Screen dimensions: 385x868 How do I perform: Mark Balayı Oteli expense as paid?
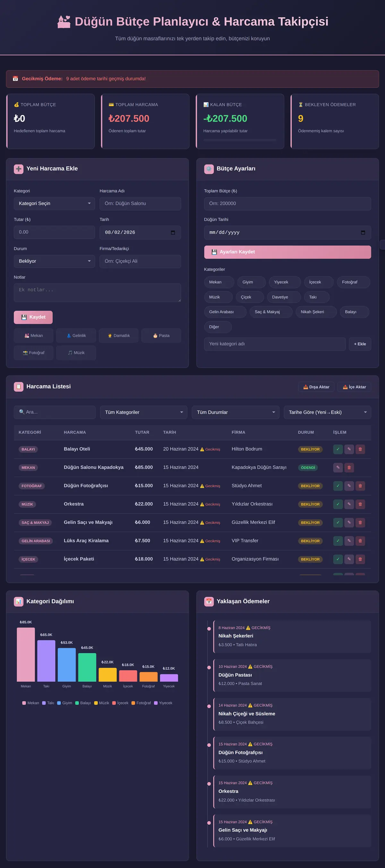pos(338,449)
